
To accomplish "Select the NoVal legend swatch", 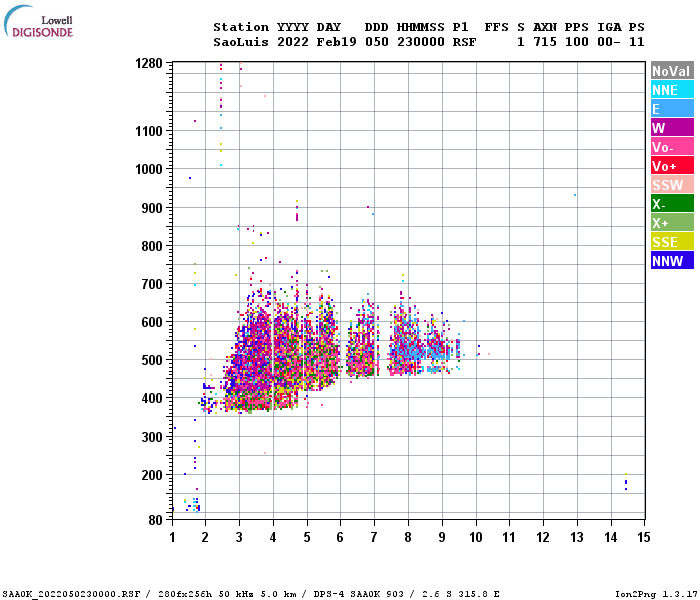I will pyautogui.click(x=672, y=71).
